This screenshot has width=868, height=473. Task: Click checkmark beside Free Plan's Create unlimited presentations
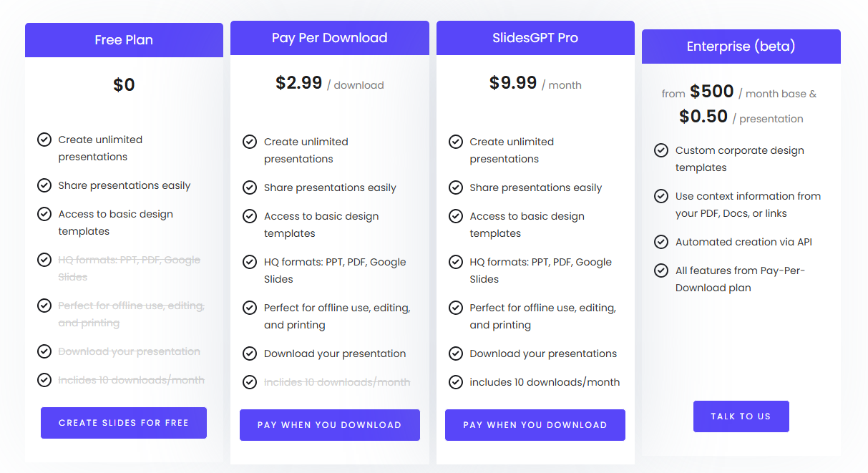point(44,140)
